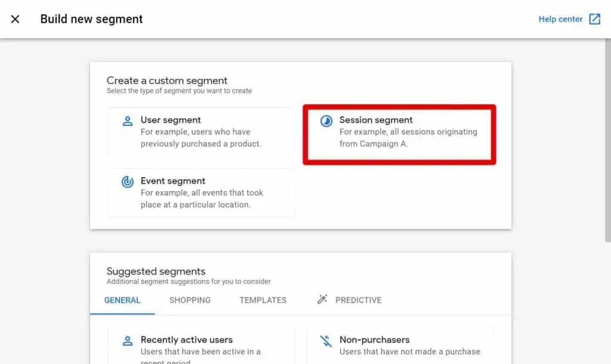Open Help center via external link icon
611x364 pixels.
[x=594, y=18]
